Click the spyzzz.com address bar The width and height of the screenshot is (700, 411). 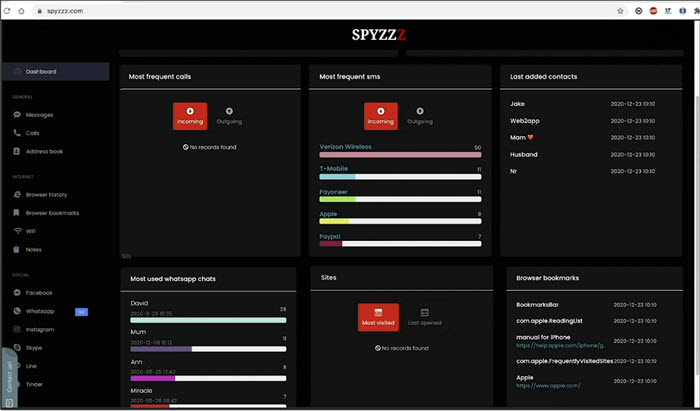pyautogui.click(x=329, y=11)
